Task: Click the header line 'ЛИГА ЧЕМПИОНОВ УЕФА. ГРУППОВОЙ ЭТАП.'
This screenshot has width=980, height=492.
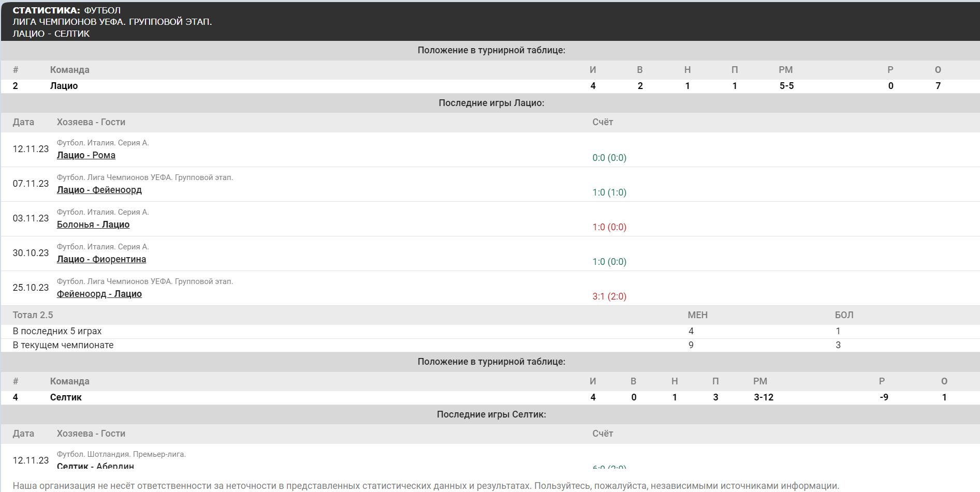Action: click(112, 22)
